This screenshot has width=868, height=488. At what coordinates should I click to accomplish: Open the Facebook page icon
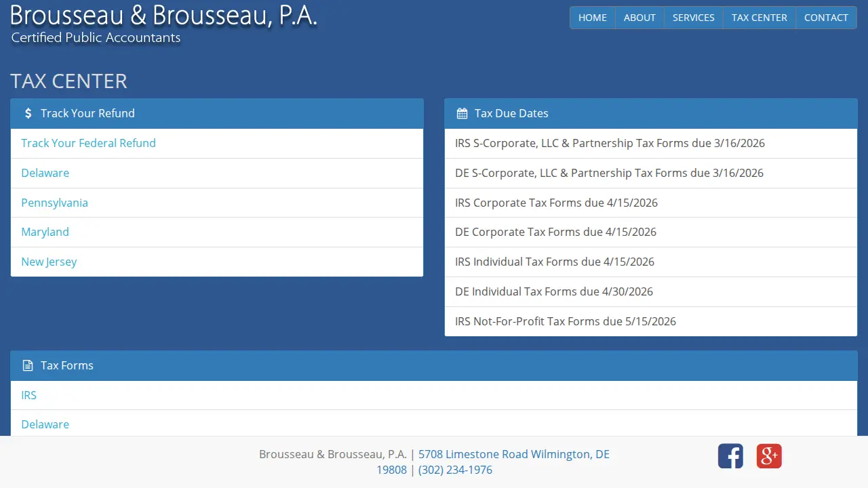(x=730, y=456)
